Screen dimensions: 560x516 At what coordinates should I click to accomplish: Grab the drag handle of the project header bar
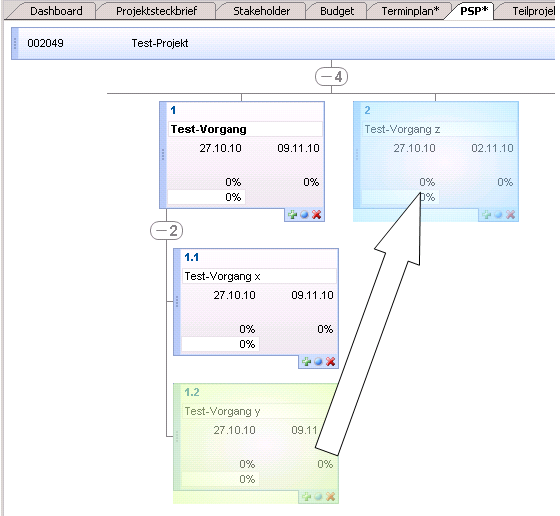15,43
